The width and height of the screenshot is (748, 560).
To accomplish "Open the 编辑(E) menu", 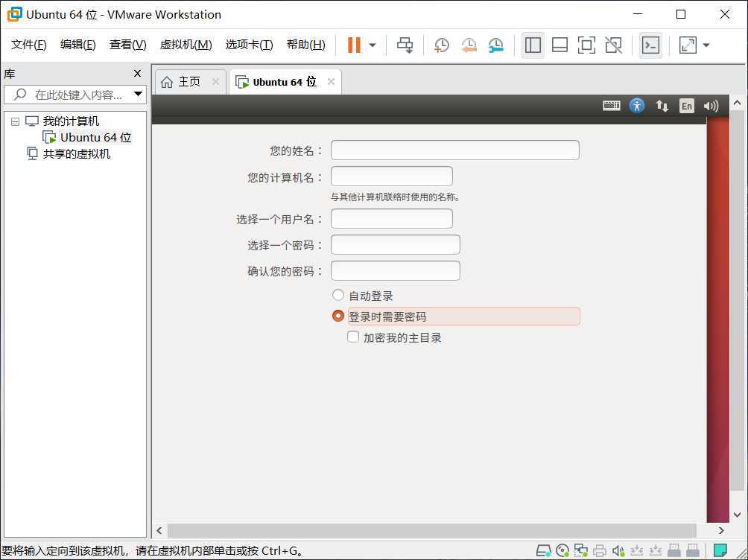I will point(77,45).
